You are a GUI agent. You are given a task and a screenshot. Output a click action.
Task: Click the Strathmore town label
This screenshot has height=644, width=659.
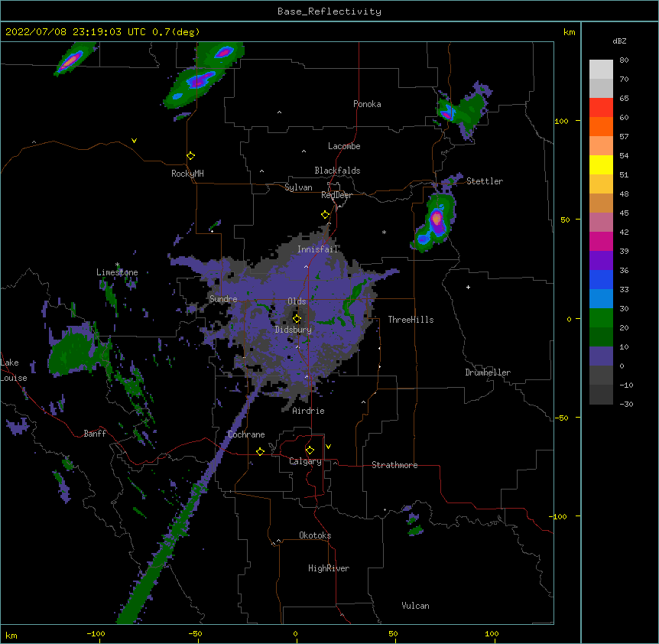pyautogui.click(x=394, y=465)
